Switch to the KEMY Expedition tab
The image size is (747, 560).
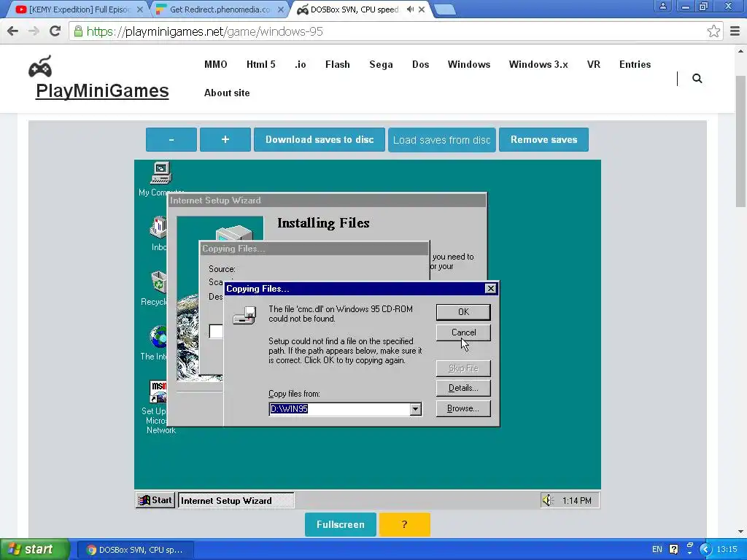click(x=79, y=9)
